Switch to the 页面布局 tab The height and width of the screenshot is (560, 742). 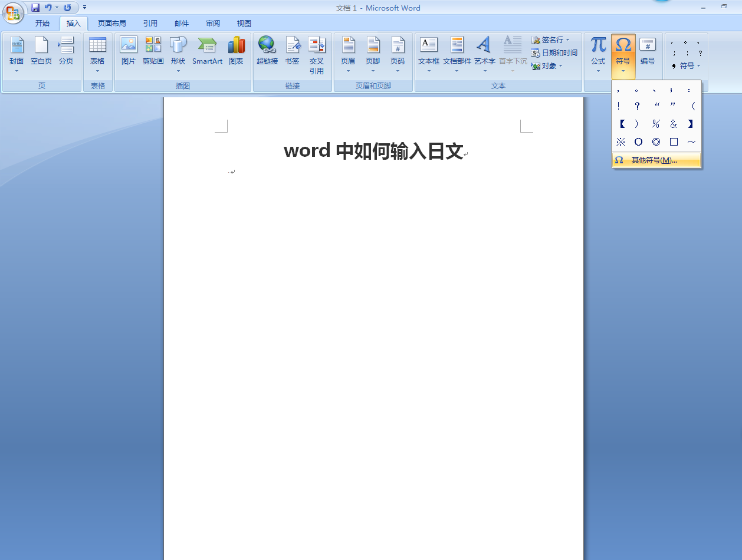click(x=112, y=24)
